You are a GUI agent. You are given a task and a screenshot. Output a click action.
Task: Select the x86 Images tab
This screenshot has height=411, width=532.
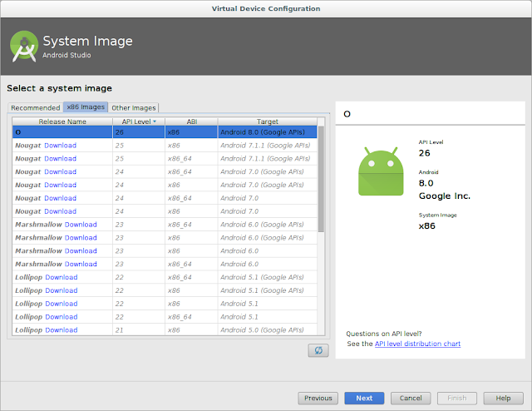pyautogui.click(x=86, y=107)
